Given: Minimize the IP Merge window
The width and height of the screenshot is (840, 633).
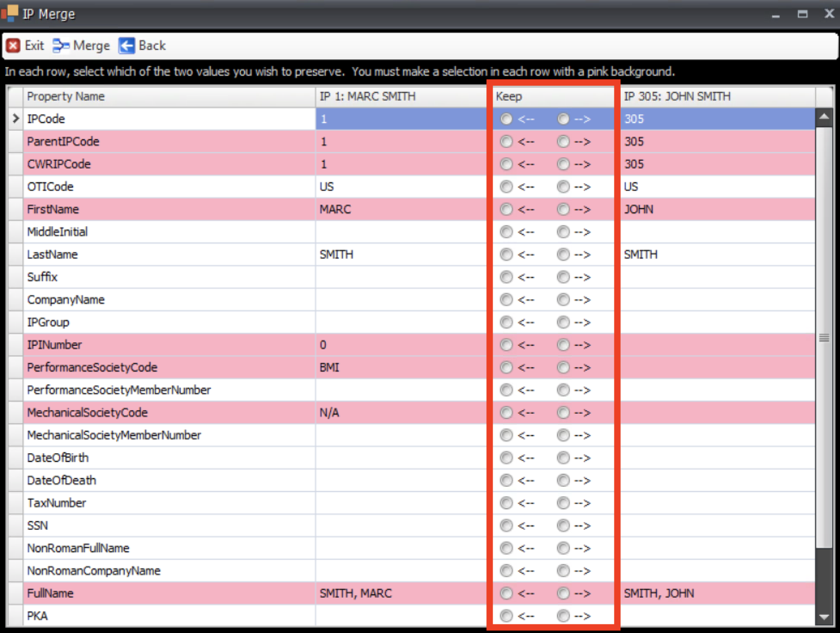Looking at the screenshot, I should pyautogui.click(x=776, y=15).
